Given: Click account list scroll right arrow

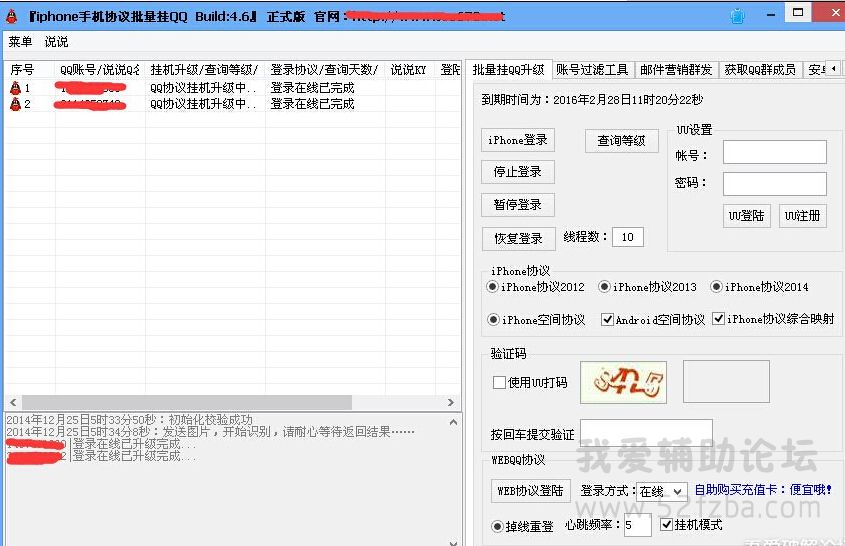Looking at the screenshot, I should pos(451,403).
